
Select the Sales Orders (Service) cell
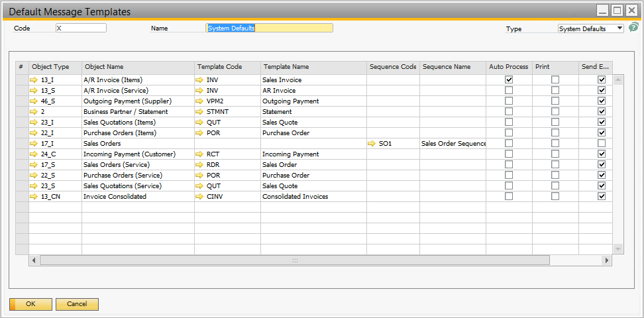(138, 165)
